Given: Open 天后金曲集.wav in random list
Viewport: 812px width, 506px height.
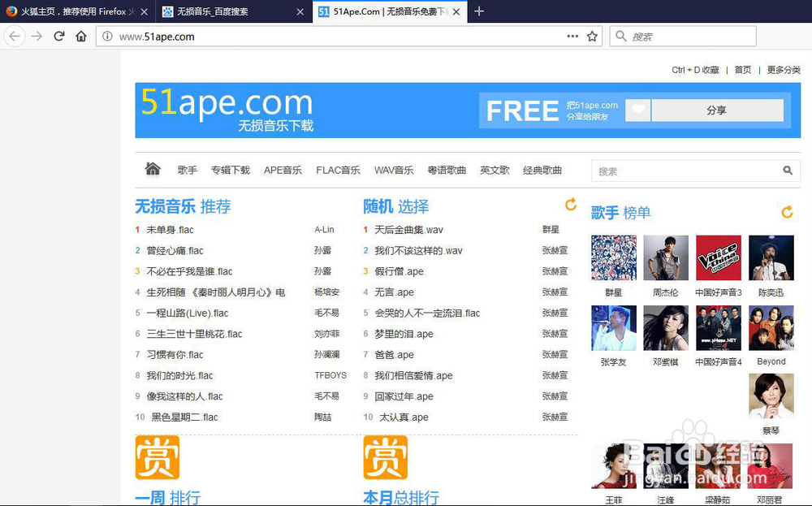Looking at the screenshot, I should click(408, 230).
